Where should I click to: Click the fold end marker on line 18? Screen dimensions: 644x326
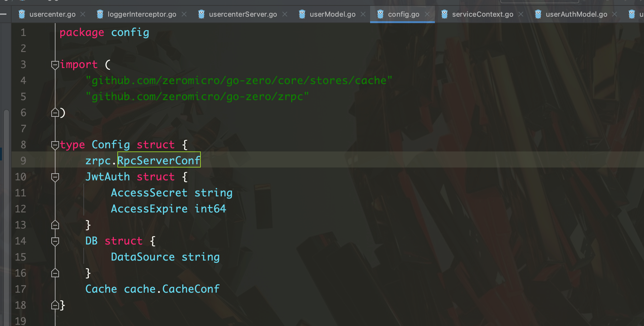[x=55, y=305]
